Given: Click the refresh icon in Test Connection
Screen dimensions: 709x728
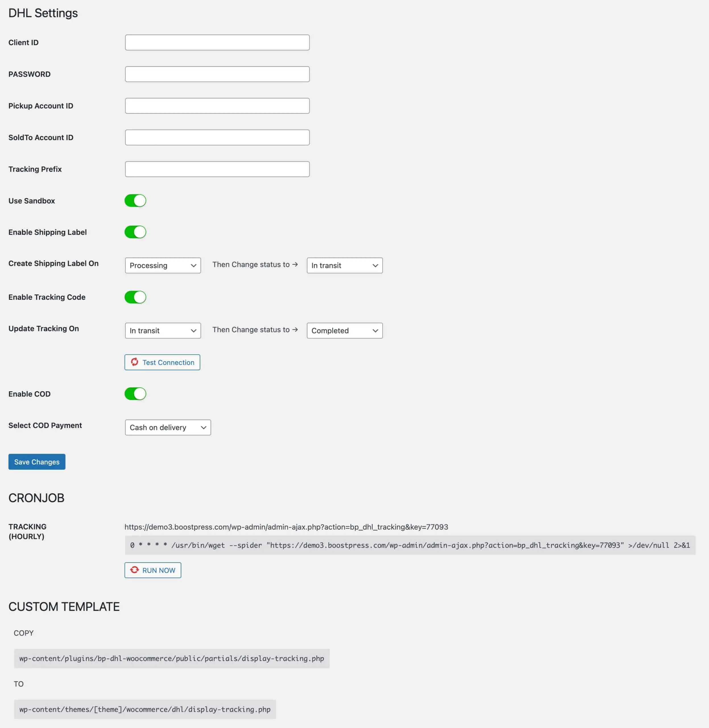Looking at the screenshot, I should pyautogui.click(x=135, y=362).
